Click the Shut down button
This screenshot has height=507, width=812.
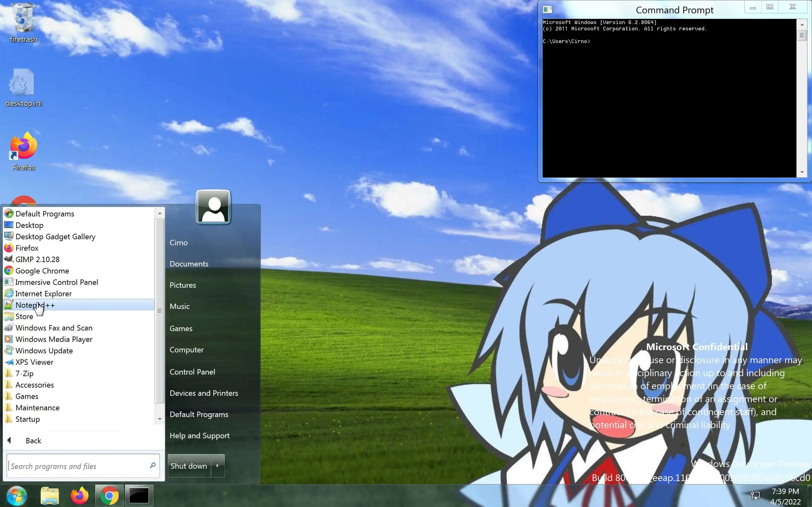[x=189, y=465]
